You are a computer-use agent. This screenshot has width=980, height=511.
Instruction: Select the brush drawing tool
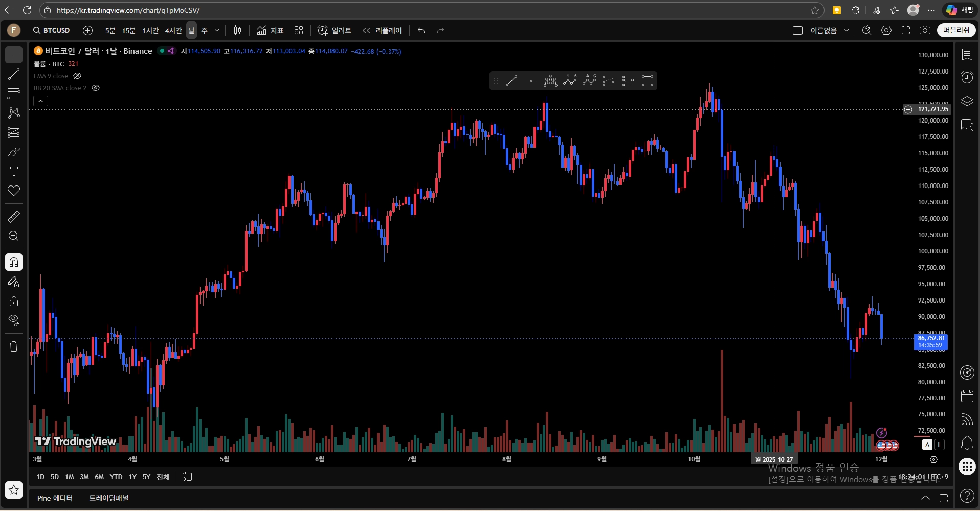(14, 152)
